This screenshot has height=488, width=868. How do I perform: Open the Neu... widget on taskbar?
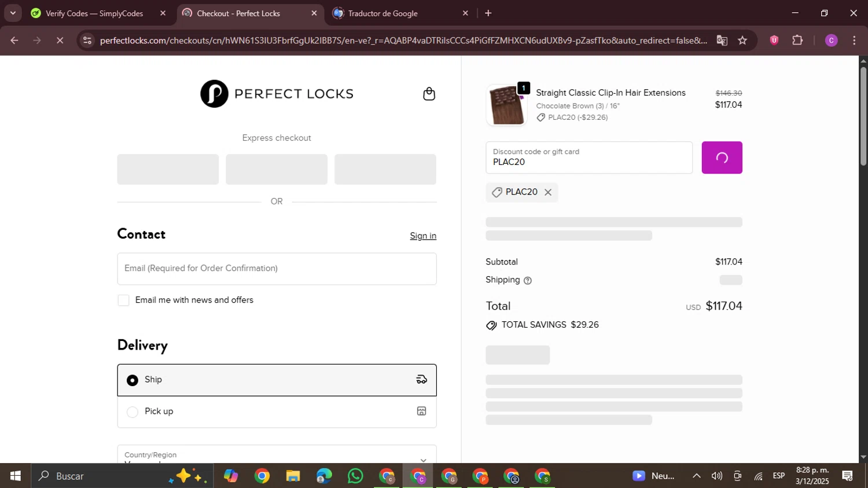pos(654,476)
